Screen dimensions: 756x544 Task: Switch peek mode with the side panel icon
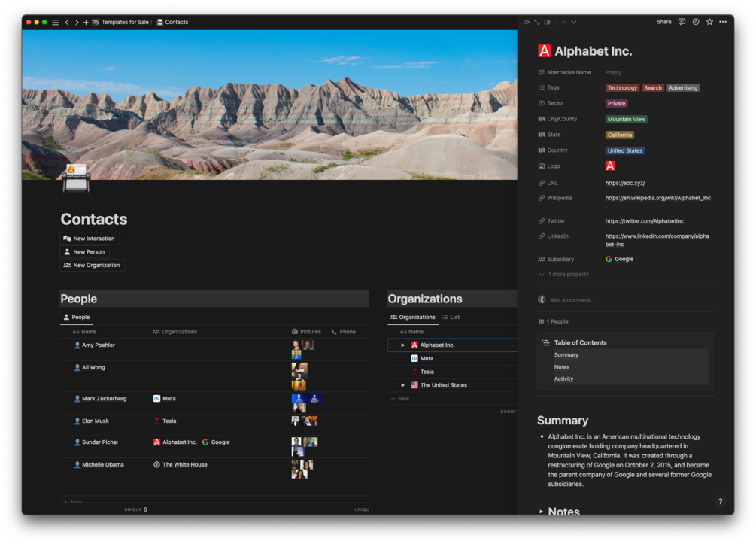click(x=547, y=22)
